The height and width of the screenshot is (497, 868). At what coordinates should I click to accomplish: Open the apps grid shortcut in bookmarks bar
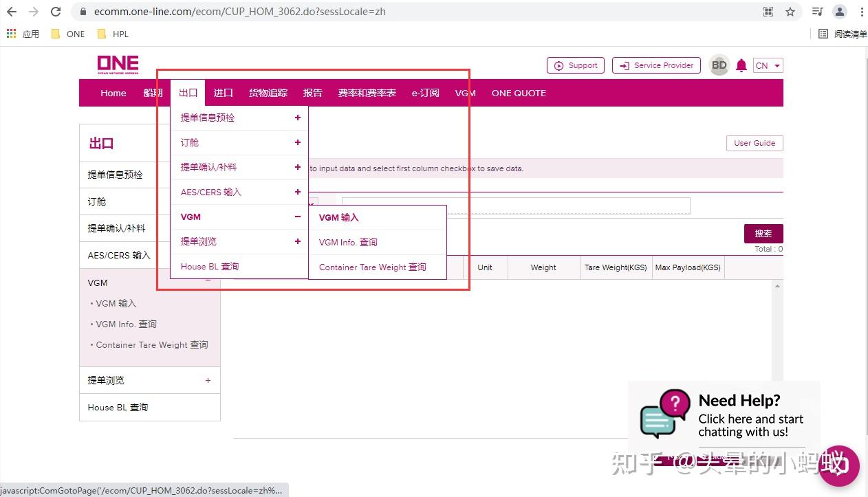pyautogui.click(x=10, y=34)
